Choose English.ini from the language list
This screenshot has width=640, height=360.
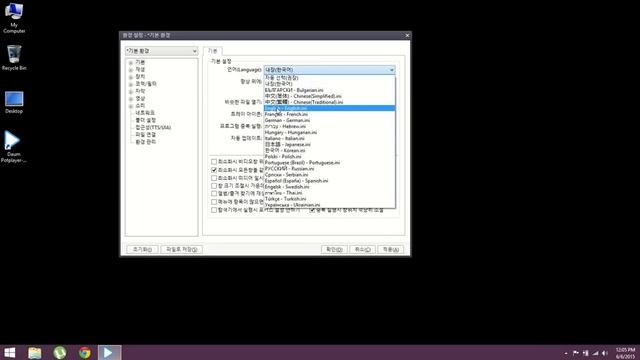click(329, 108)
